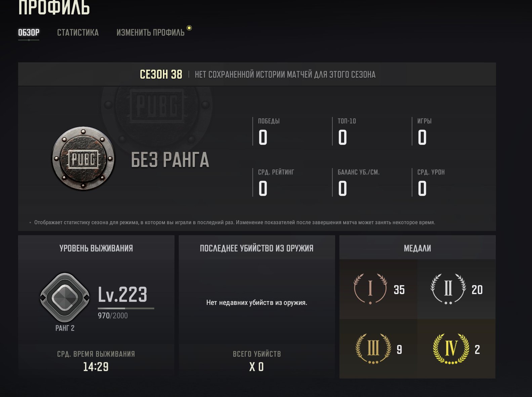The image size is (532, 397).
Task: Click the silver medal II laurel icon
Action: tap(448, 289)
